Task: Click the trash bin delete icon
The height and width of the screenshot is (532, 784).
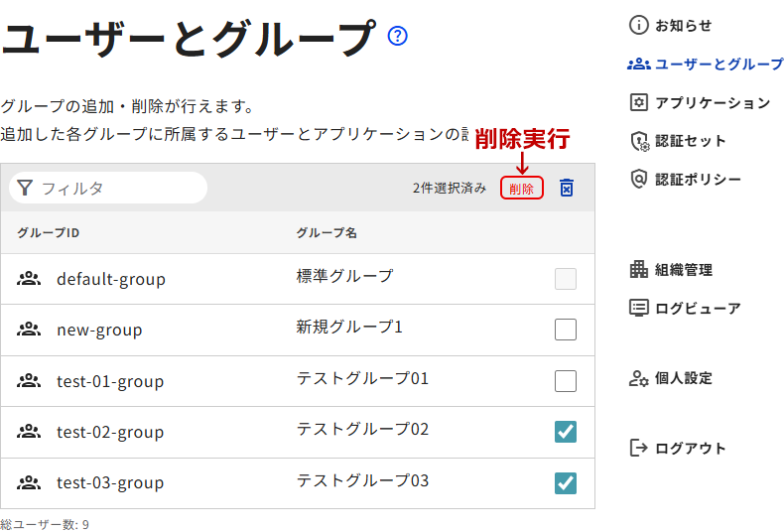Action: coord(567,188)
